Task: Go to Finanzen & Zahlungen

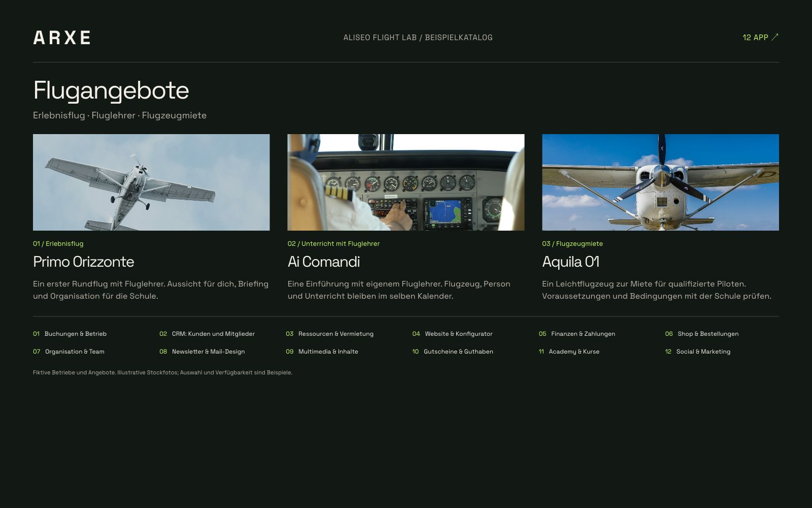Action: coord(577,334)
